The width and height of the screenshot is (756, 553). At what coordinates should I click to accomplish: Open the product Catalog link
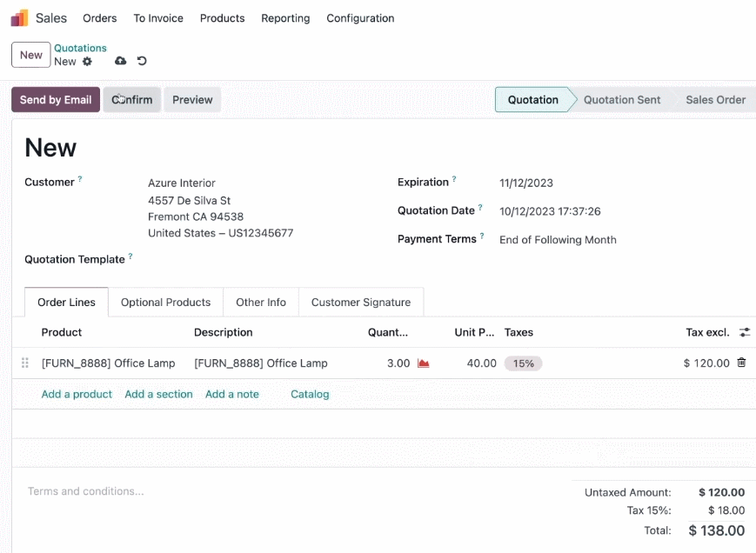[310, 394]
